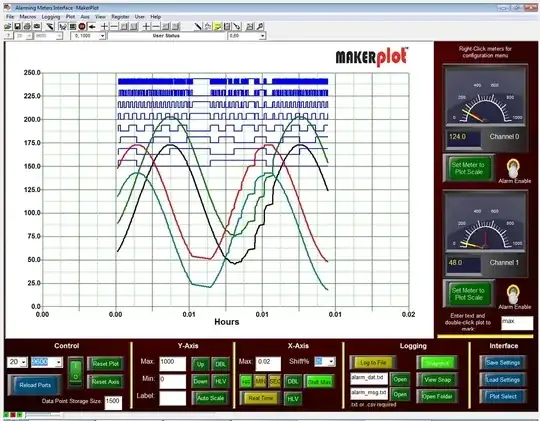Click the open file toolbar icon

coord(8,27)
